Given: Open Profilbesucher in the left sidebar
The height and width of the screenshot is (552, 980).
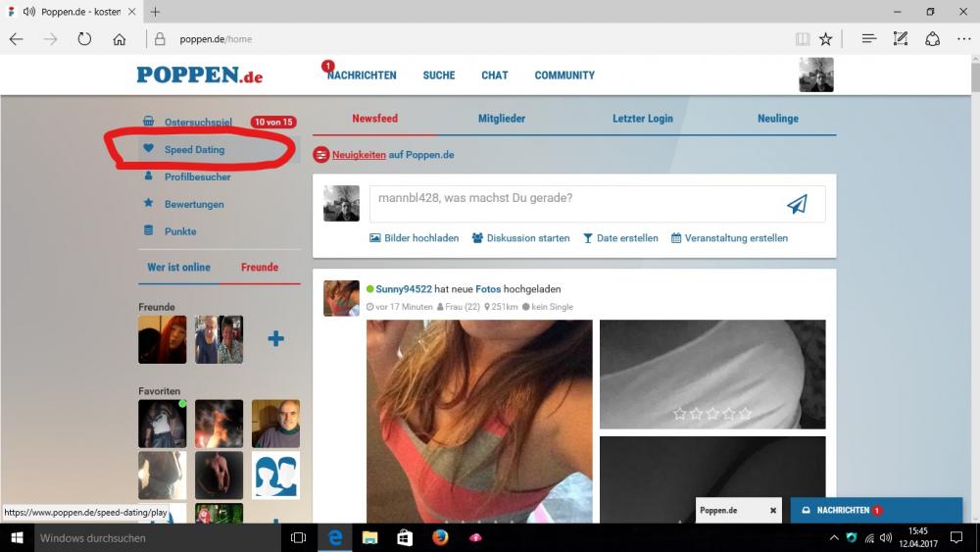Looking at the screenshot, I should point(197,177).
